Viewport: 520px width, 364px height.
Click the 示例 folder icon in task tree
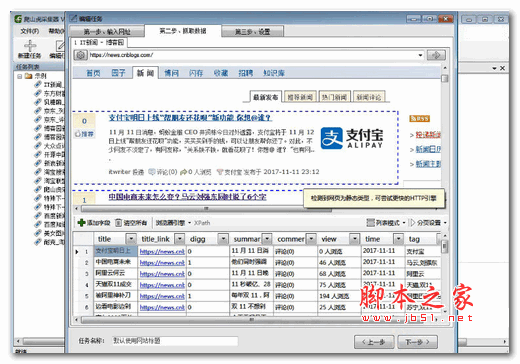[x=29, y=76]
